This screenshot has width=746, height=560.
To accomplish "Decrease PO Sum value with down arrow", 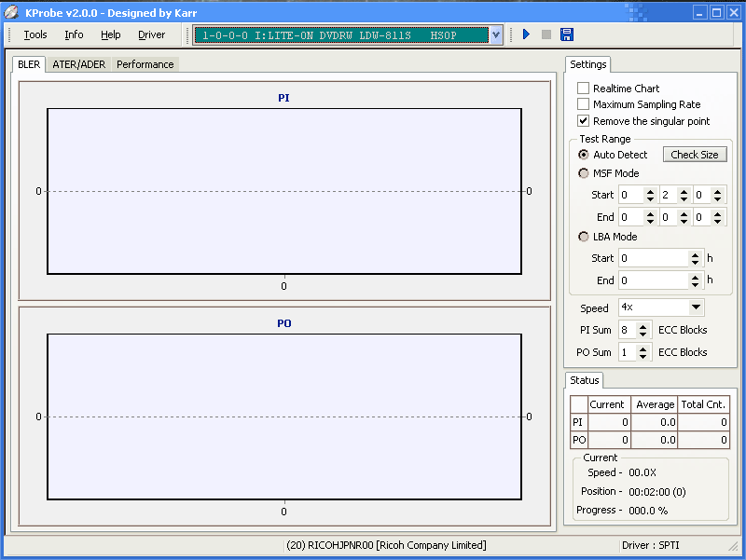I will (643, 357).
